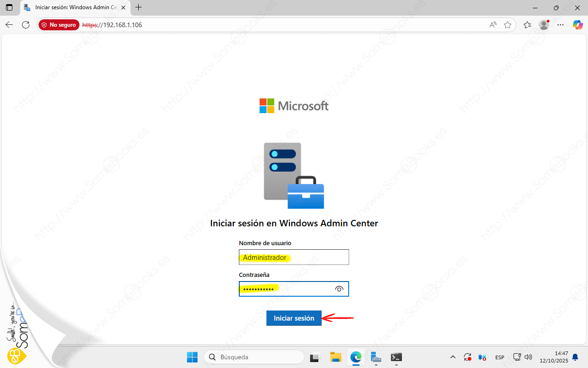
Task: Focus the Nombre de usuario field
Action: (x=294, y=258)
